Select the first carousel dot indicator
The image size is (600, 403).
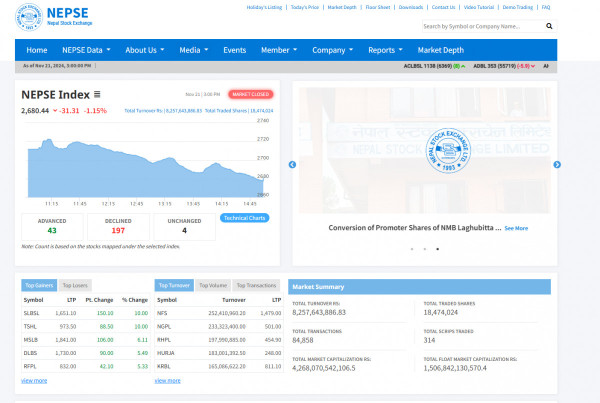coord(412,248)
